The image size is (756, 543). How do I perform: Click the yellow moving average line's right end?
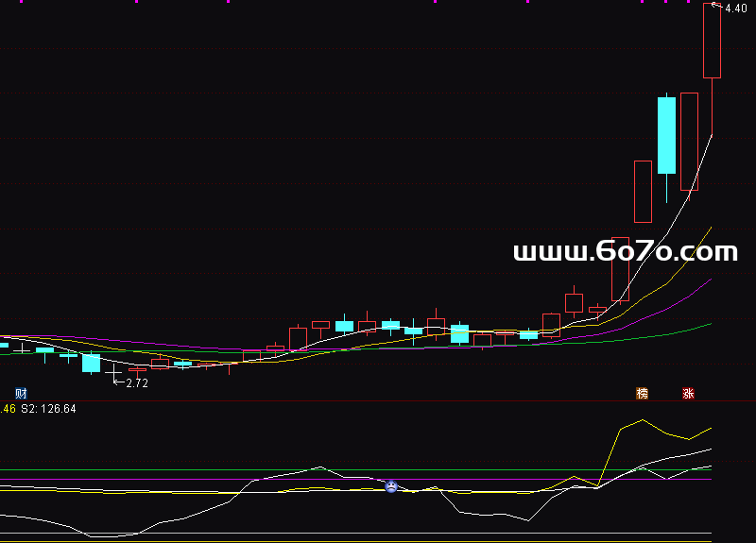[709, 229]
